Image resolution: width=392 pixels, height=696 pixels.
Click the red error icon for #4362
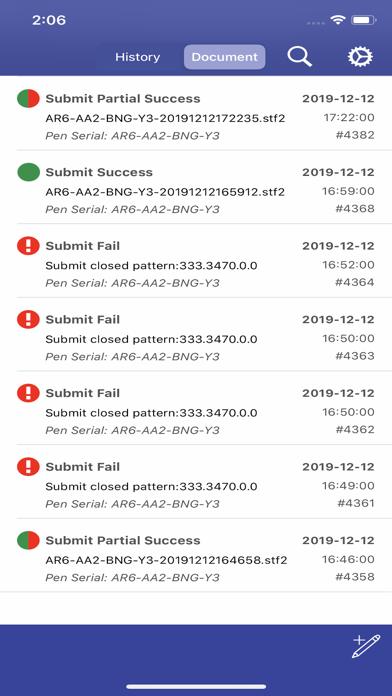coord(28,393)
